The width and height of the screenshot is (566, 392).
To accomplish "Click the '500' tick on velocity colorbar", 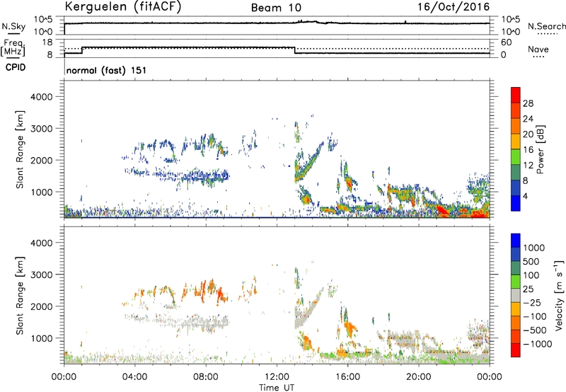I will [531, 261].
